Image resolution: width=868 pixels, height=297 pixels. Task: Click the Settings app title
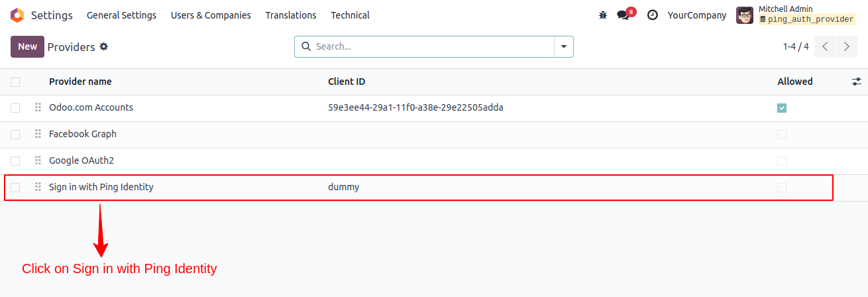click(52, 15)
